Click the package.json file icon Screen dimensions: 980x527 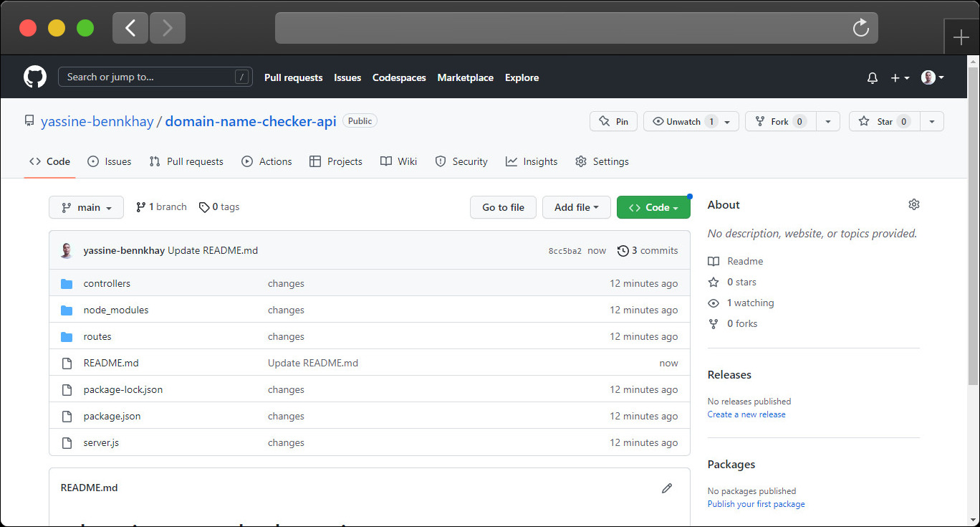(67, 416)
